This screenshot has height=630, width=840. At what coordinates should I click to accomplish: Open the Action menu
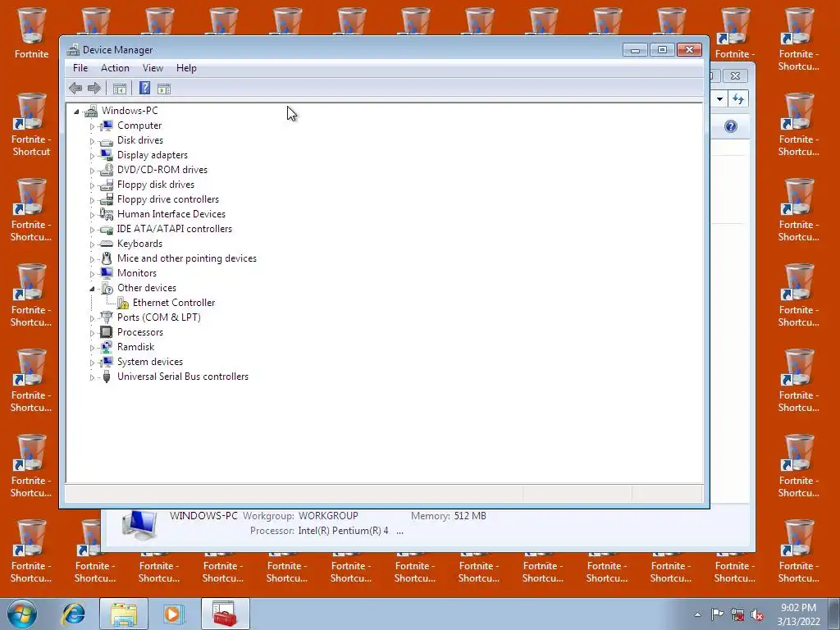point(115,68)
